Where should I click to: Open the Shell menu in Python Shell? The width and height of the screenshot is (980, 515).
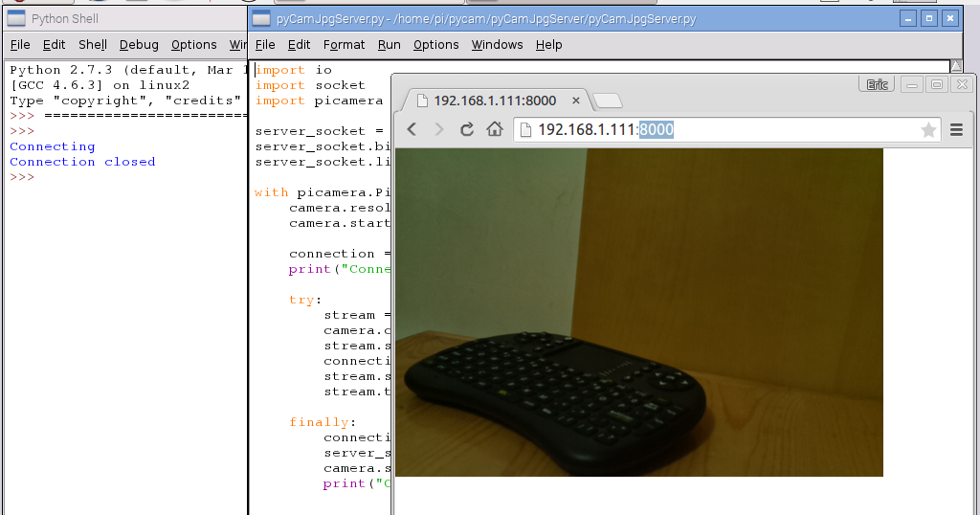pos(93,44)
